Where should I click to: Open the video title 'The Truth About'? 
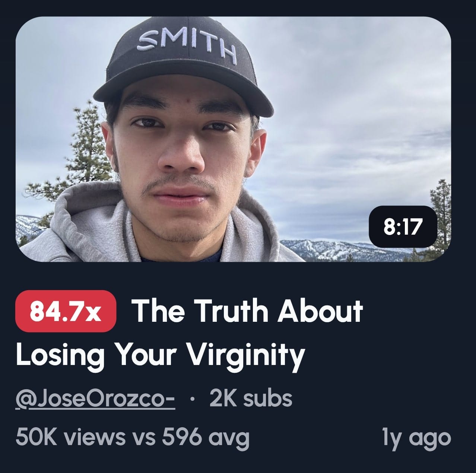[x=247, y=311]
